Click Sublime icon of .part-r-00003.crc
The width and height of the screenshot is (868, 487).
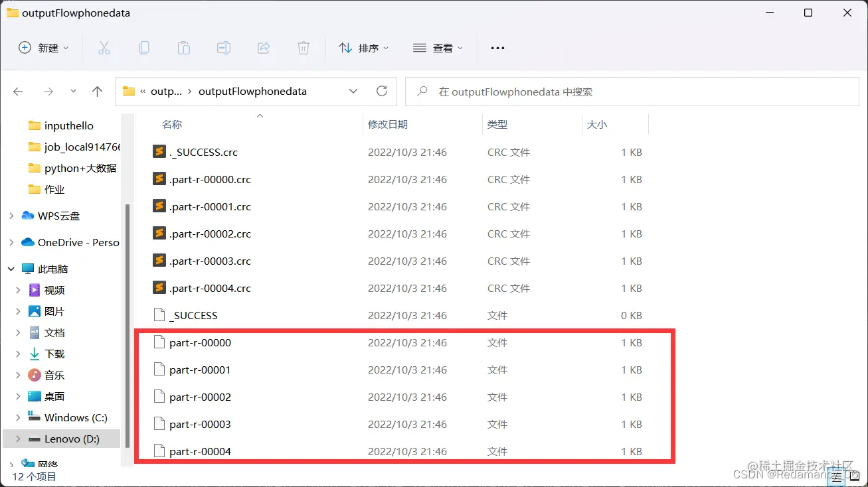159,260
